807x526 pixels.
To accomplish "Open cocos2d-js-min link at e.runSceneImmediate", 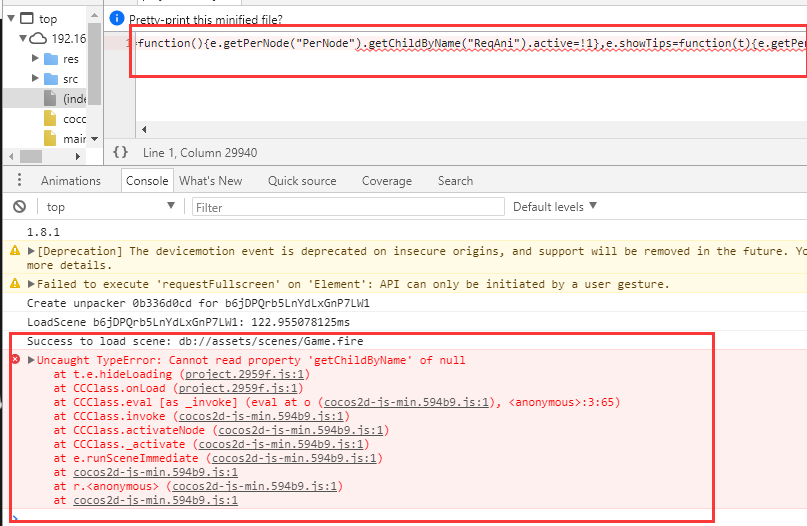I will pos(294,458).
